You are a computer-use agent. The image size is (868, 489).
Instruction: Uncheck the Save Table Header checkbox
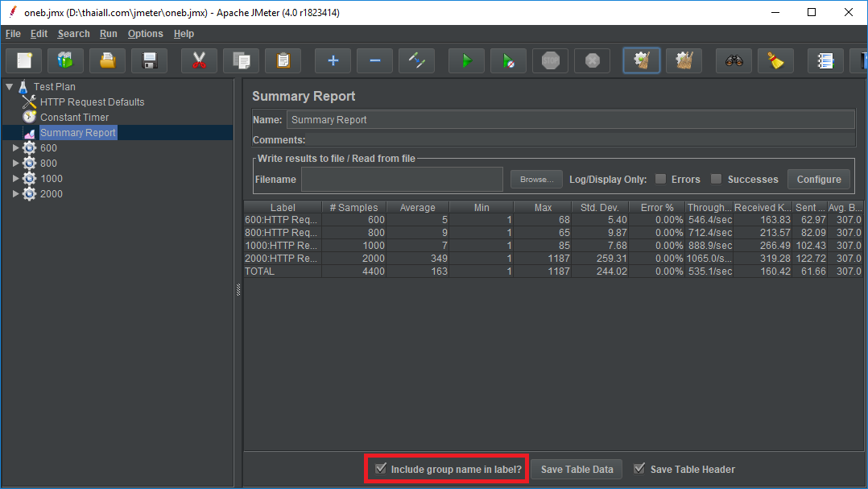639,469
